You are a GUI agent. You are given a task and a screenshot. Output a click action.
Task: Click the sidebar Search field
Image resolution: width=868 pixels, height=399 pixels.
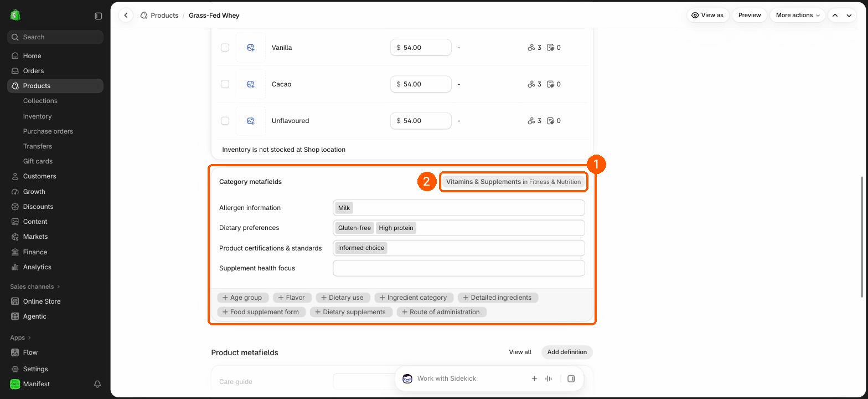pos(55,37)
